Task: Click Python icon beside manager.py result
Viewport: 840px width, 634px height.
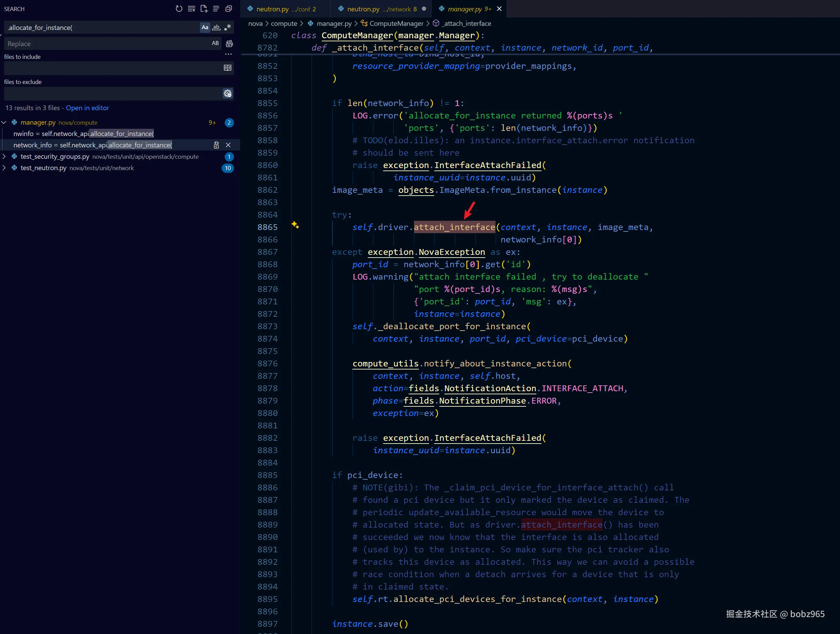Action: (x=14, y=122)
